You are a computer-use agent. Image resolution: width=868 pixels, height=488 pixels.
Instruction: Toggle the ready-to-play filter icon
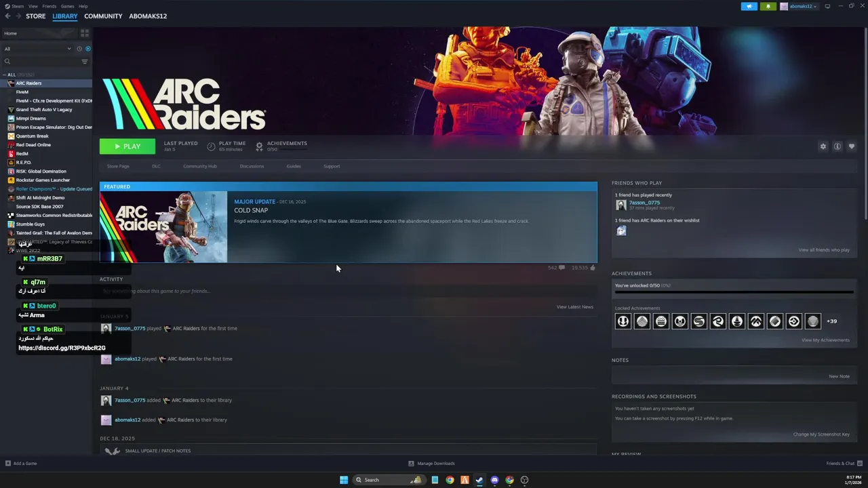[87, 49]
